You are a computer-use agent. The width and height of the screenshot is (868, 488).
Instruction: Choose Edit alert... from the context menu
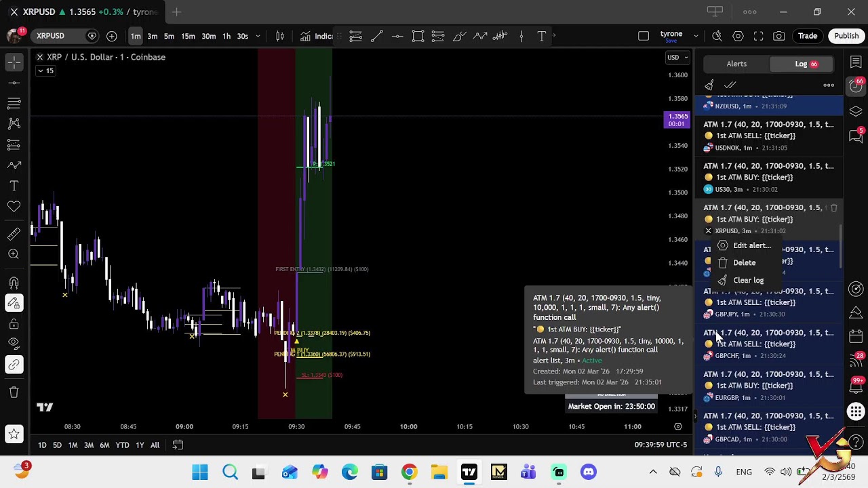click(x=745, y=245)
